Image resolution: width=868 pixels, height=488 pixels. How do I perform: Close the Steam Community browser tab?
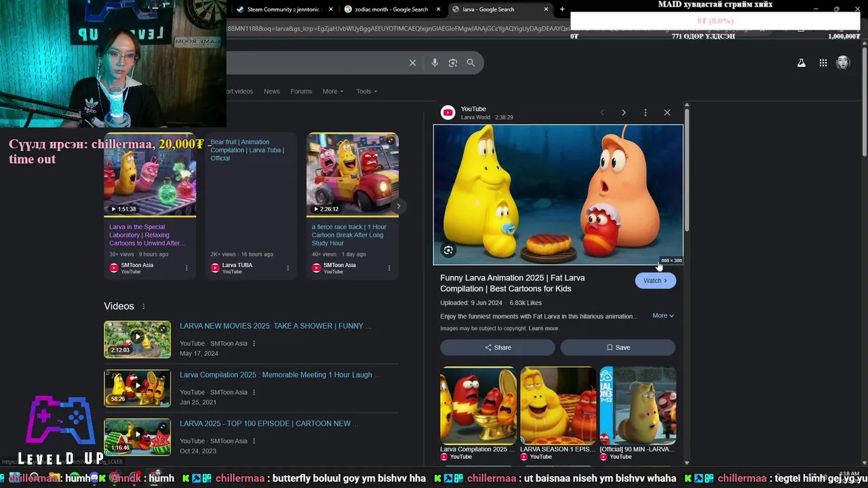pos(331,9)
